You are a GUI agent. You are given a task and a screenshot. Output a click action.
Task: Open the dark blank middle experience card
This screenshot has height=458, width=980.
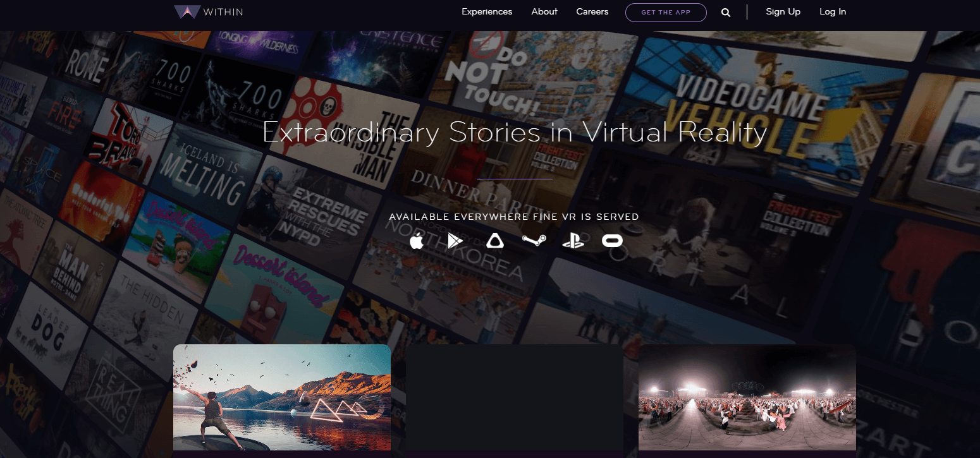[515, 397]
